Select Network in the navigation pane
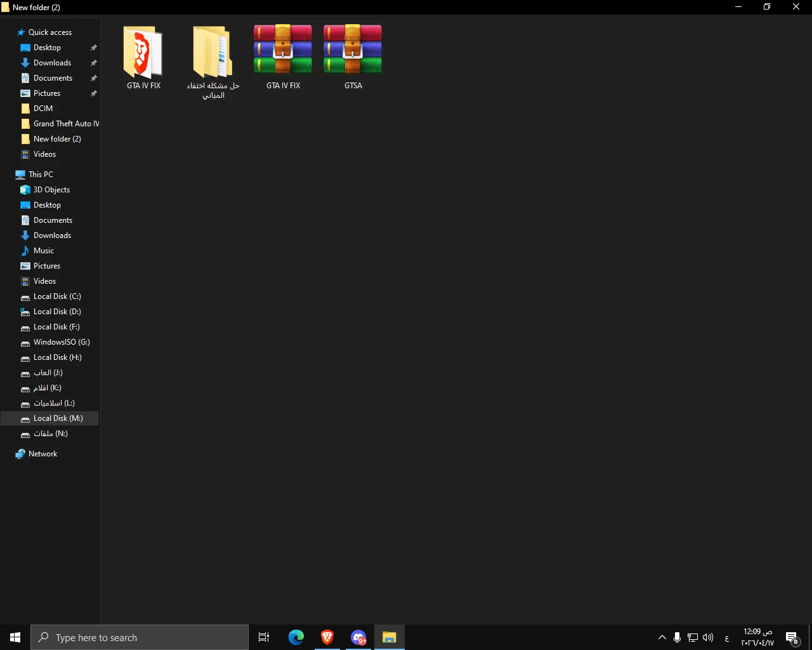The height and width of the screenshot is (650, 812). tap(43, 454)
